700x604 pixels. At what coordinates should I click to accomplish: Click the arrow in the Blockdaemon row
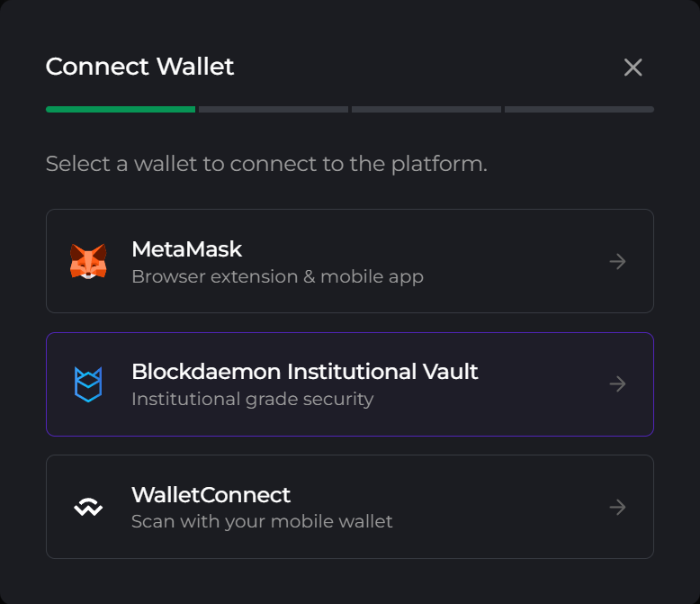point(617,384)
